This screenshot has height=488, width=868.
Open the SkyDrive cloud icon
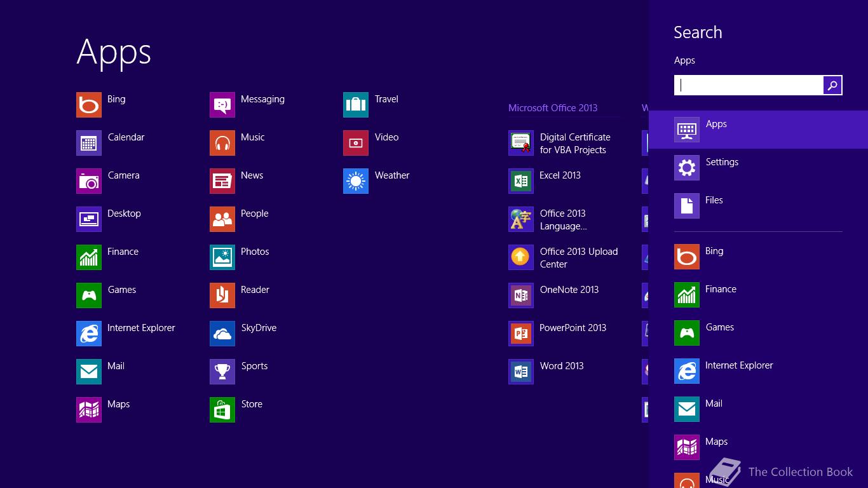pyautogui.click(x=222, y=334)
